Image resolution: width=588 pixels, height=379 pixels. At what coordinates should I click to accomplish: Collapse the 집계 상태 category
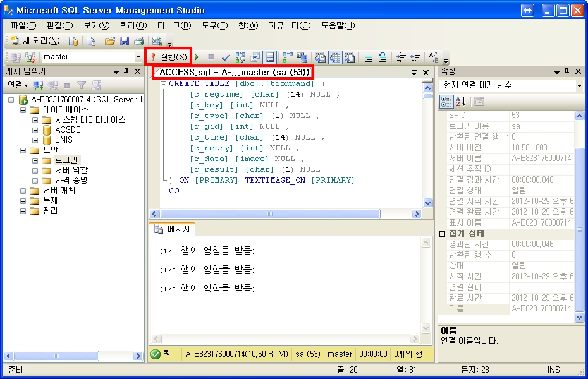click(x=442, y=234)
